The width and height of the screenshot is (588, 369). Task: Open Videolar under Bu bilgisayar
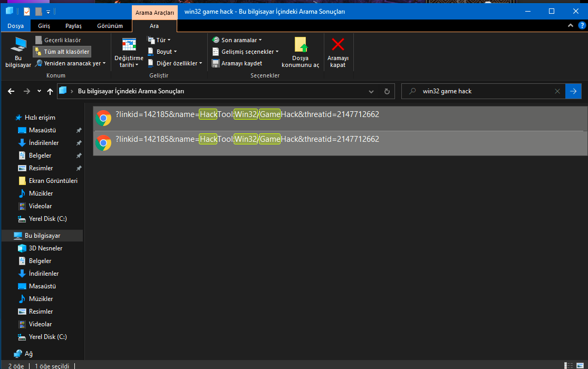coord(35,324)
